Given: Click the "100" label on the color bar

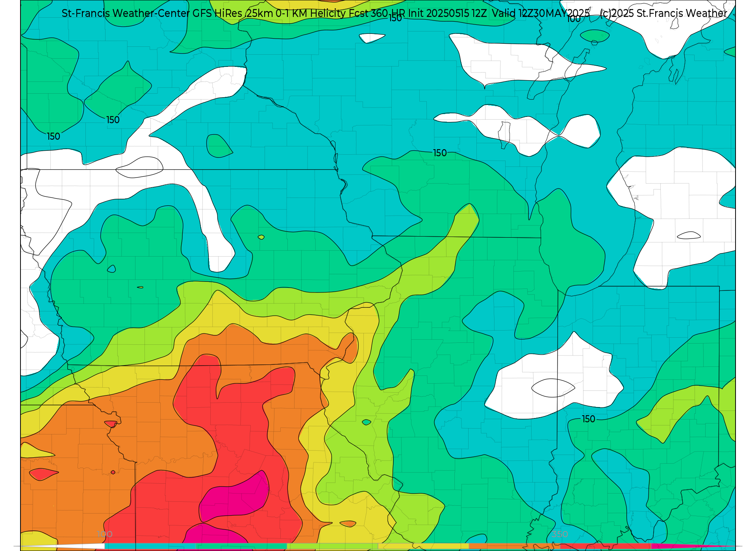Looking at the screenshot, I should (105, 534).
